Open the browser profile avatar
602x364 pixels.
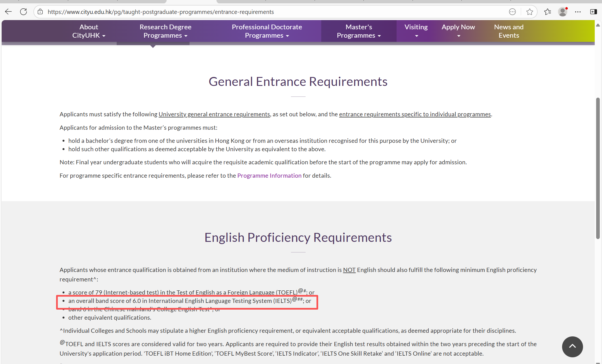pyautogui.click(x=563, y=12)
